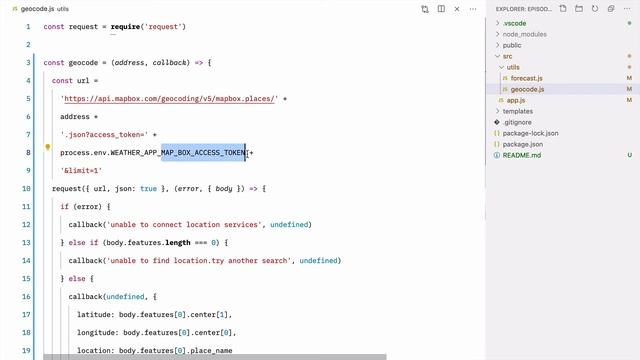
Task: Open the .gitignore file
Action: [x=517, y=122]
